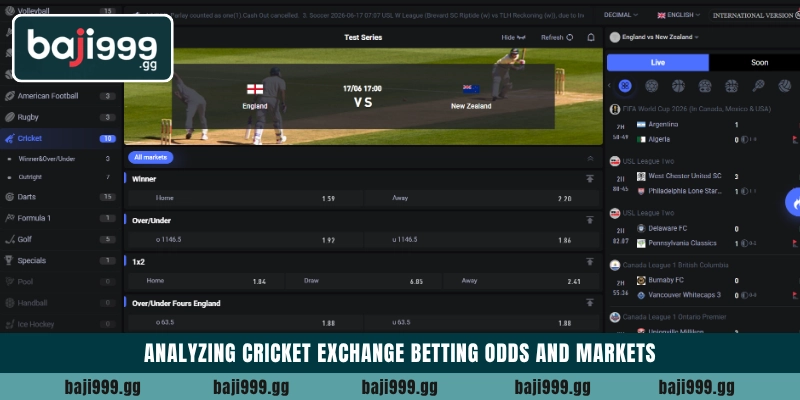Image resolution: width=800 pixels, height=400 pixels.
Task: Open Argentina vs Algeria live match
Action: click(x=704, y=132)
